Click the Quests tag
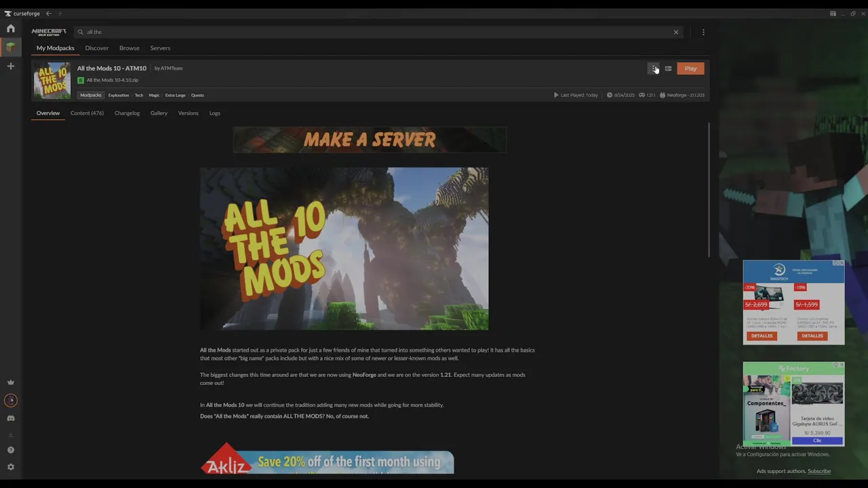868x488 pixels. 197,96
